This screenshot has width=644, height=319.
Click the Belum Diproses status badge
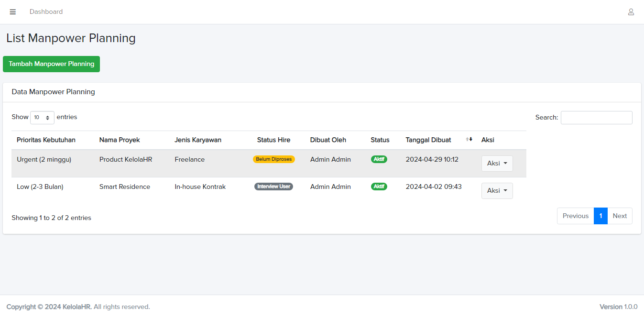coord(273,159)
